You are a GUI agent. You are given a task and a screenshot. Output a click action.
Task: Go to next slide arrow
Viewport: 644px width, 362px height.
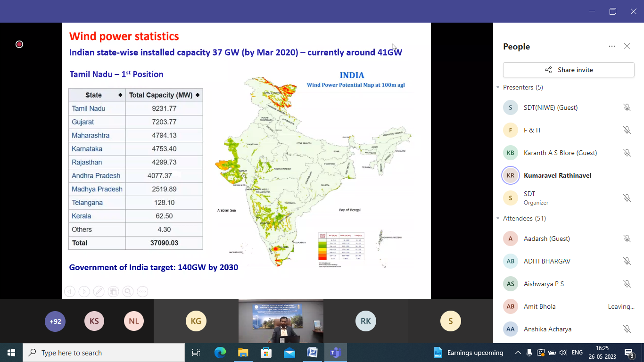click(84, 292)
